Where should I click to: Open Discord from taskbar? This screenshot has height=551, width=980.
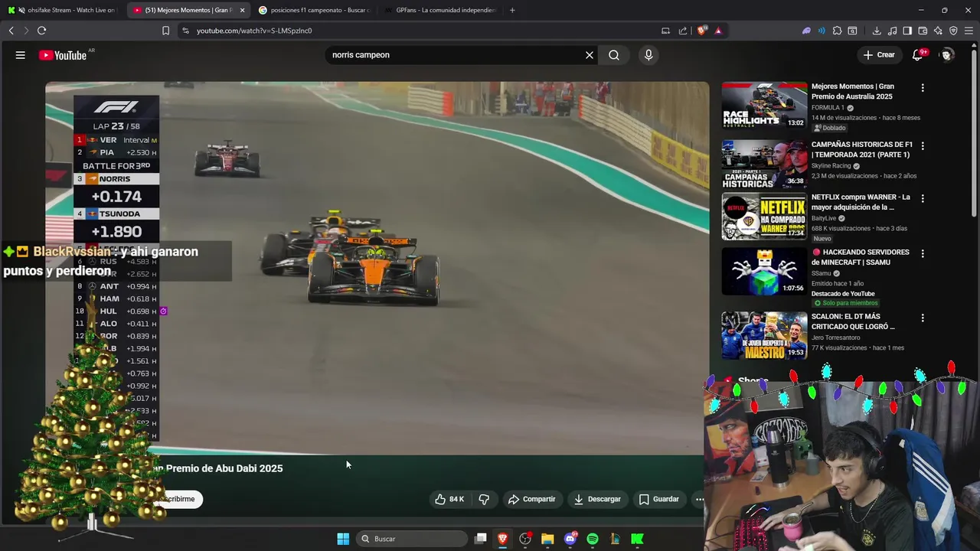pos(570,539)
